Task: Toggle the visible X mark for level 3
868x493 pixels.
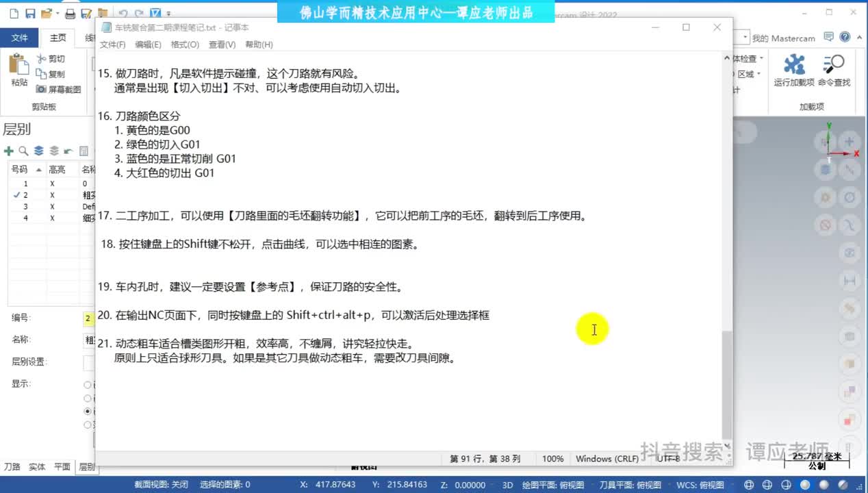Action: [x=52, y=206]
